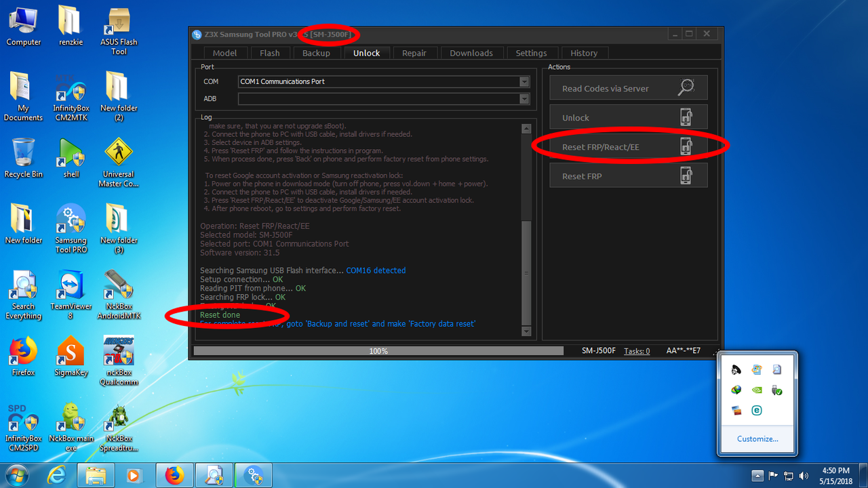Screen dimensions: 868x488
Task: Switch to the Flash tab
Action: (x=270, y=53)
